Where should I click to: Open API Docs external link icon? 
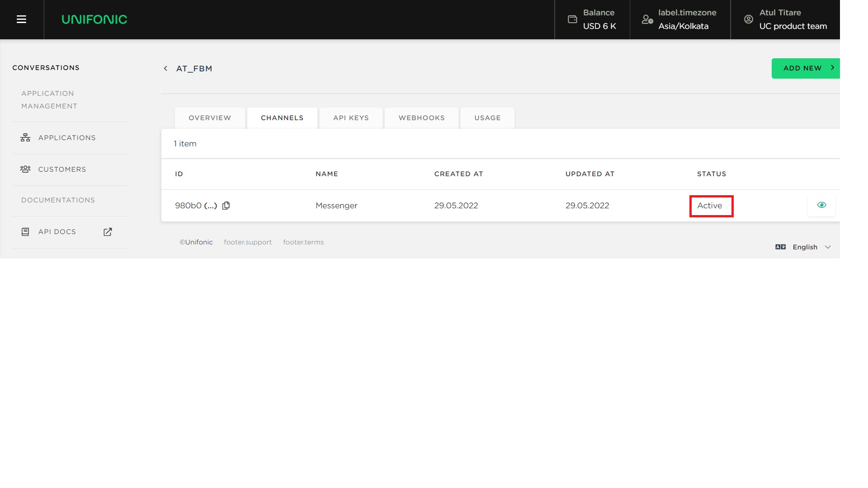108,232
